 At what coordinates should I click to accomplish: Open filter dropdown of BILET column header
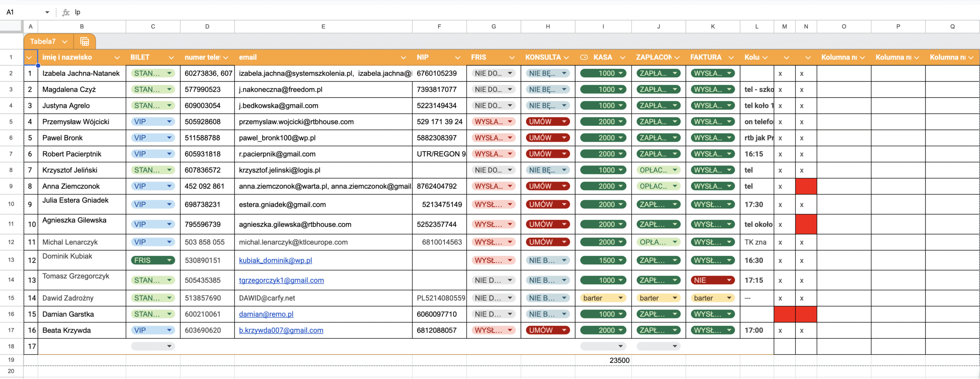[171, 57]
